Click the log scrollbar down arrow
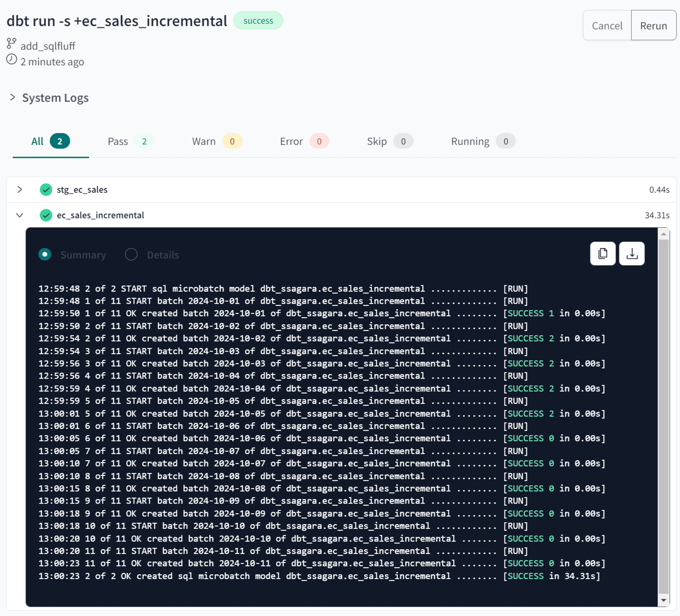 pyautogui.click(x=663, y=600)
